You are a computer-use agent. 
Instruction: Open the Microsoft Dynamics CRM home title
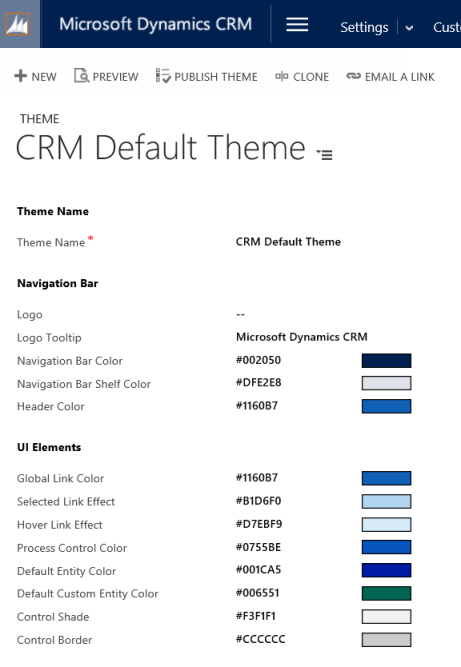[x=155, y=24]
